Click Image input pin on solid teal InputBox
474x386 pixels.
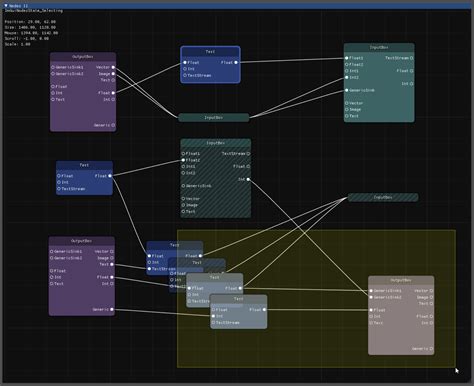[347, 109]
